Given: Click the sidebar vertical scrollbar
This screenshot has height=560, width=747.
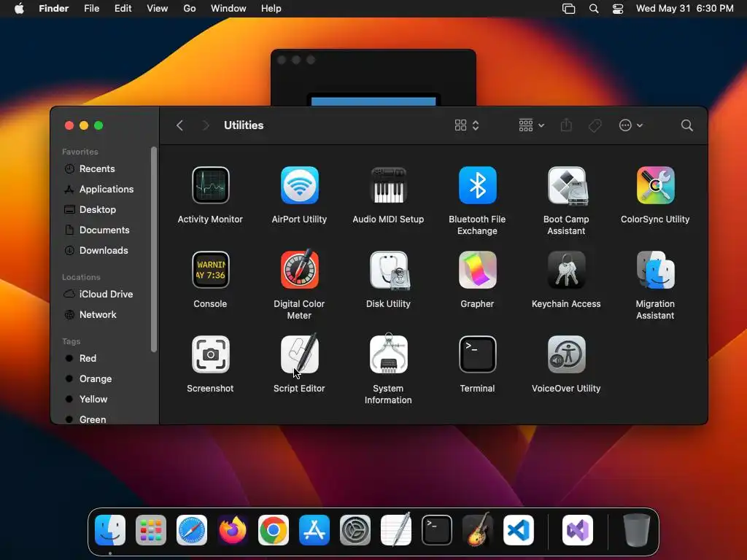Looking at the screenshot, I should point(153,249).
